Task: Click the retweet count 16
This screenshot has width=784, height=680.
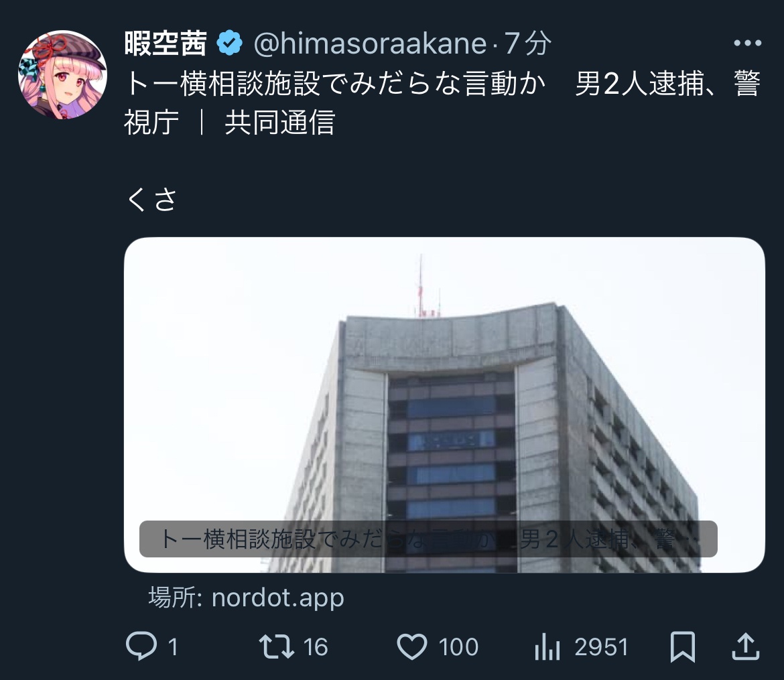Action: click(x=316, y=647)
